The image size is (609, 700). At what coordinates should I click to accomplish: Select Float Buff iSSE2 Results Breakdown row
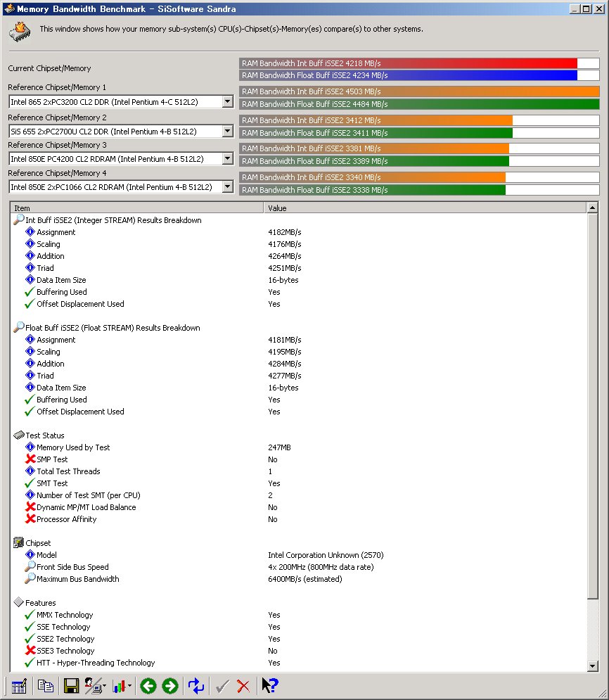coord(113,328)
